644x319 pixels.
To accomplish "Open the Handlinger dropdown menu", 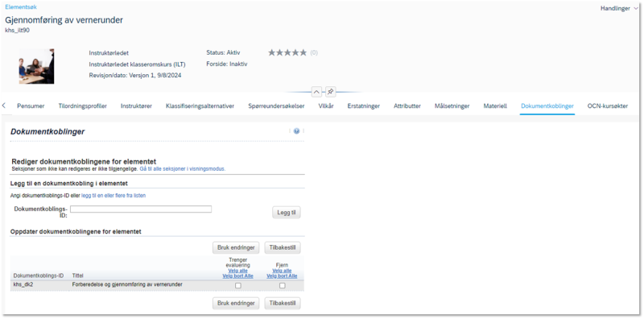I will [619, 8].
